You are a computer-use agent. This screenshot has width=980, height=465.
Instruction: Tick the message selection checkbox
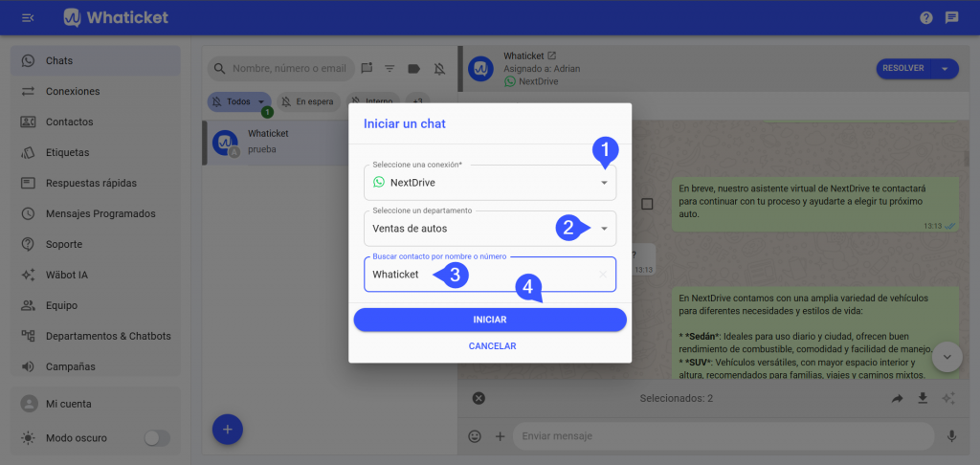647,204
